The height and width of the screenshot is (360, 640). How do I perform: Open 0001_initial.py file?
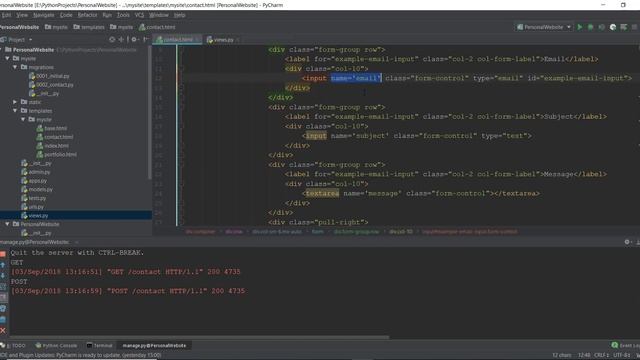point(49,76)
